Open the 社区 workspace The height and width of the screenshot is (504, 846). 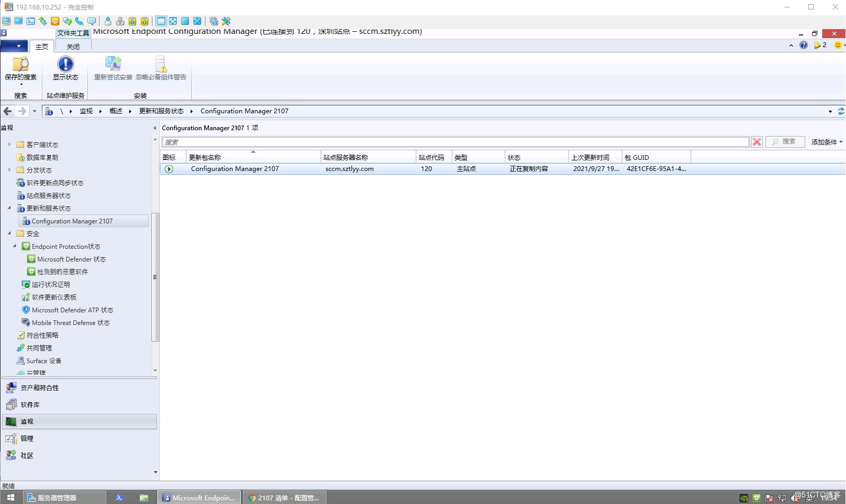coord(79,455)
